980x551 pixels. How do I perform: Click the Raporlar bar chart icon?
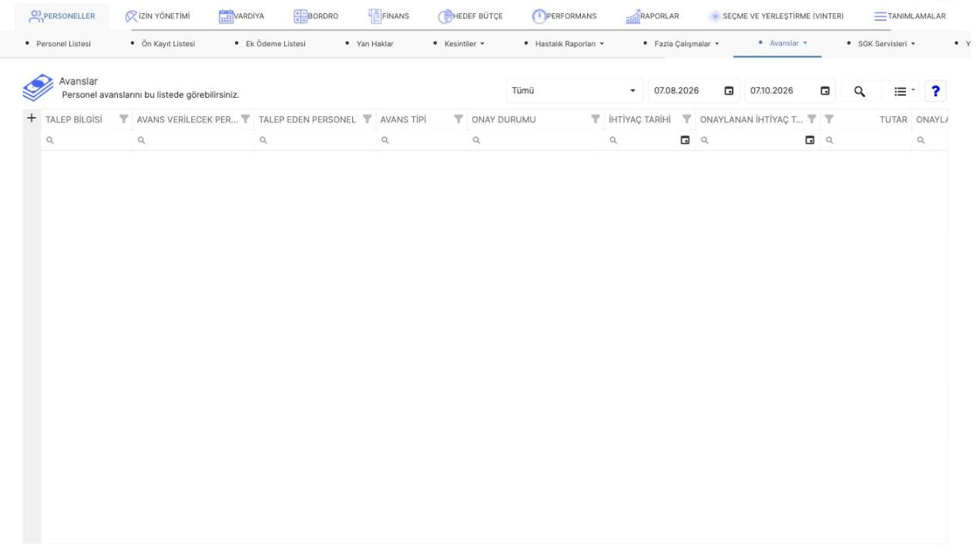(634, 16)
